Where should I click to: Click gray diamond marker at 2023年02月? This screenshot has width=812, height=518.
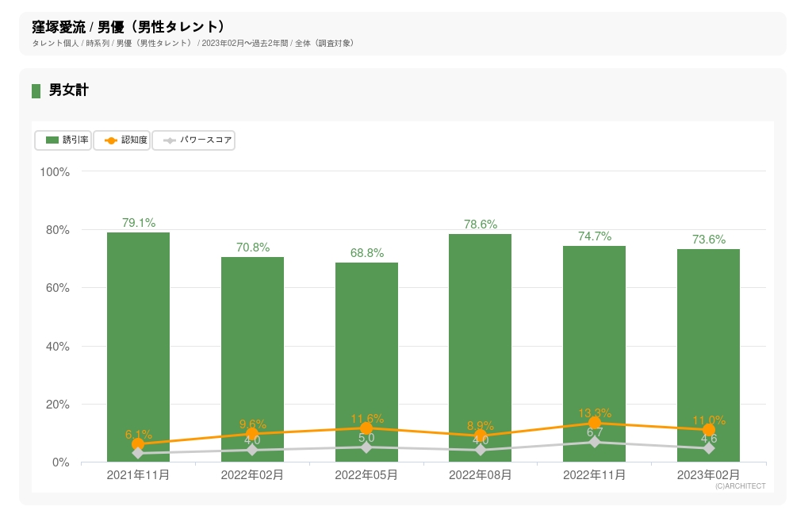709,448
